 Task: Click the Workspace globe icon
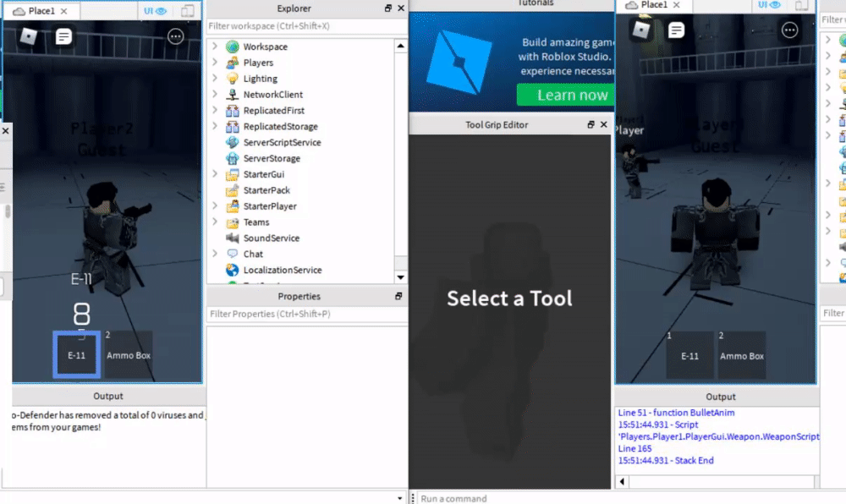pos(233,47)
